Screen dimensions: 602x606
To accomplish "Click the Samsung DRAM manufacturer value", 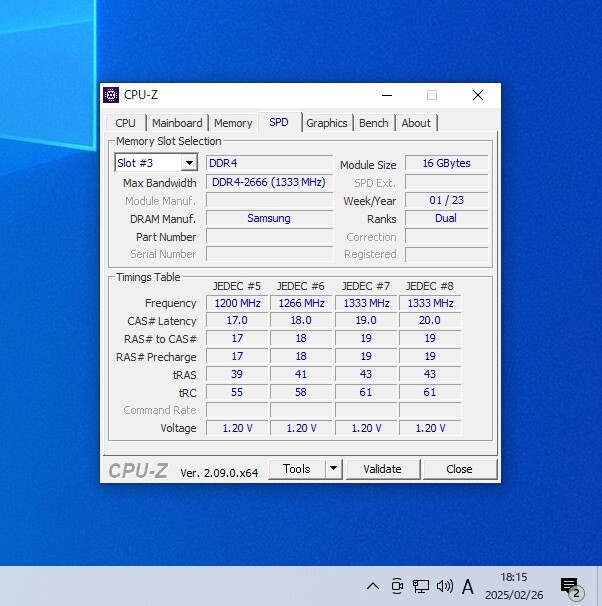I will [x=269, y=218].
